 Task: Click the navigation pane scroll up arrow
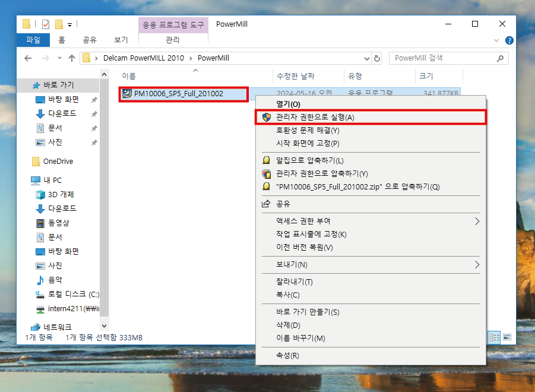(x=105, y=74)
